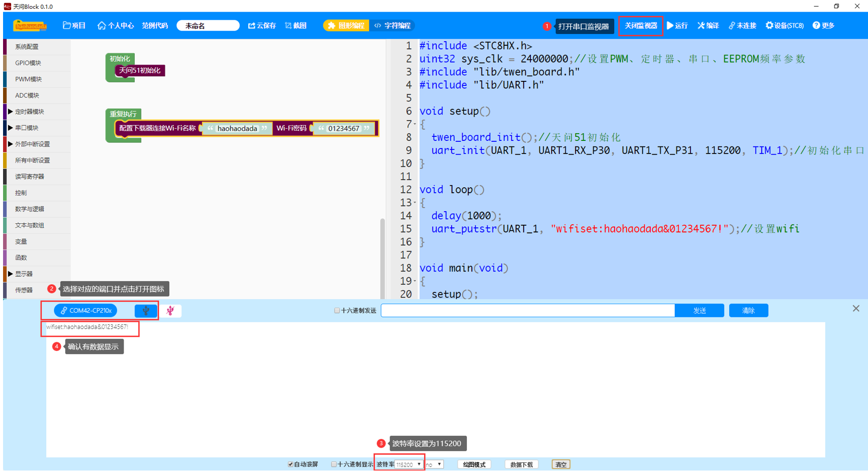Open the 数学与逻辑 block category
The width and height of the screenshot is (868, 471).
pos(37,209)
